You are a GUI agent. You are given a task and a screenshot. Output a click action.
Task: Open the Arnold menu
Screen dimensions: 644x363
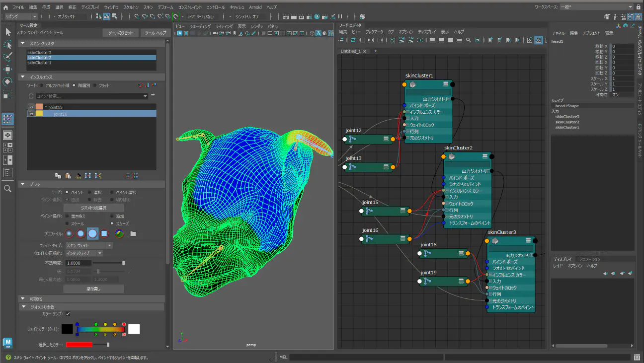255,7
